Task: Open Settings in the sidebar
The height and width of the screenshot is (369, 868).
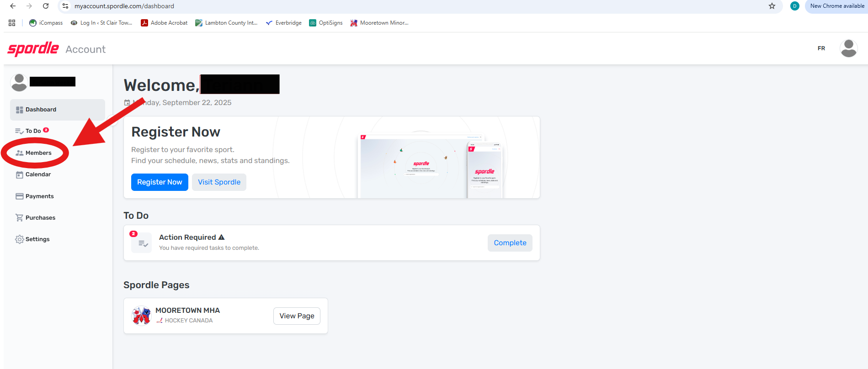Action: pyautogui.click(x=32, y=239)
